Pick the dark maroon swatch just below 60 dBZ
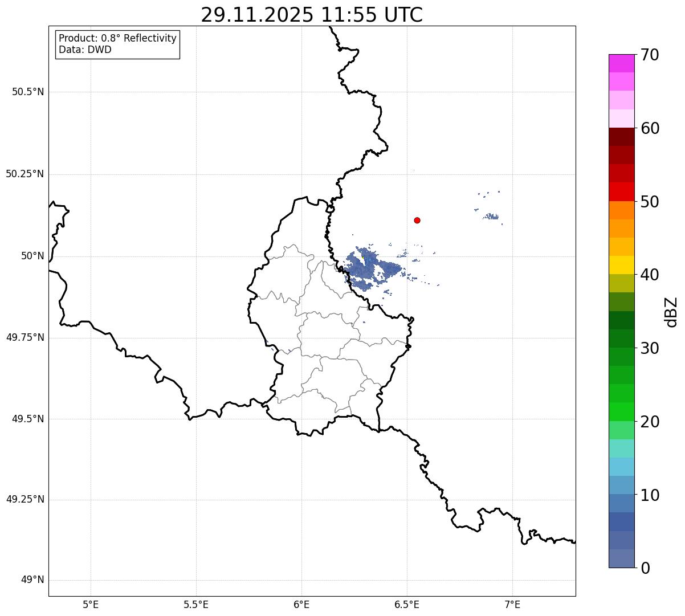The image size is (685, 616). click(x=621, y=137)
